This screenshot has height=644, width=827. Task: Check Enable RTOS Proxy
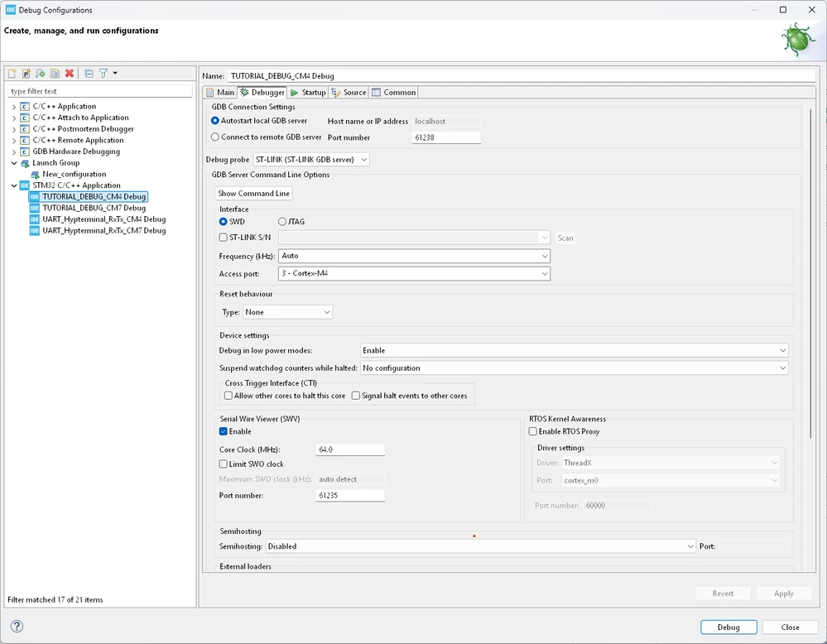(532, 431)
